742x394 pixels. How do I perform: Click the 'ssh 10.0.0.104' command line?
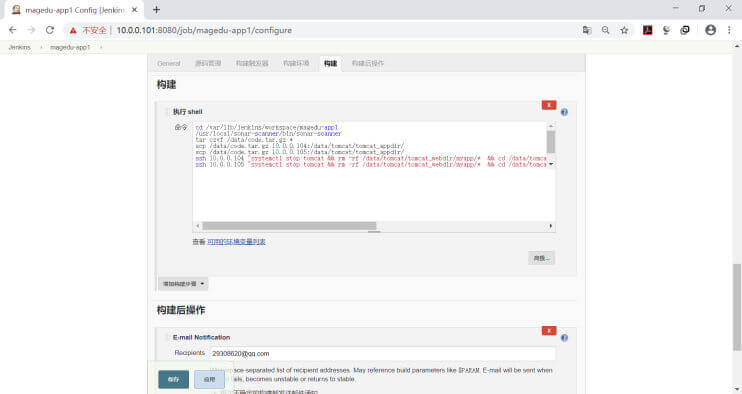[371, 158]
